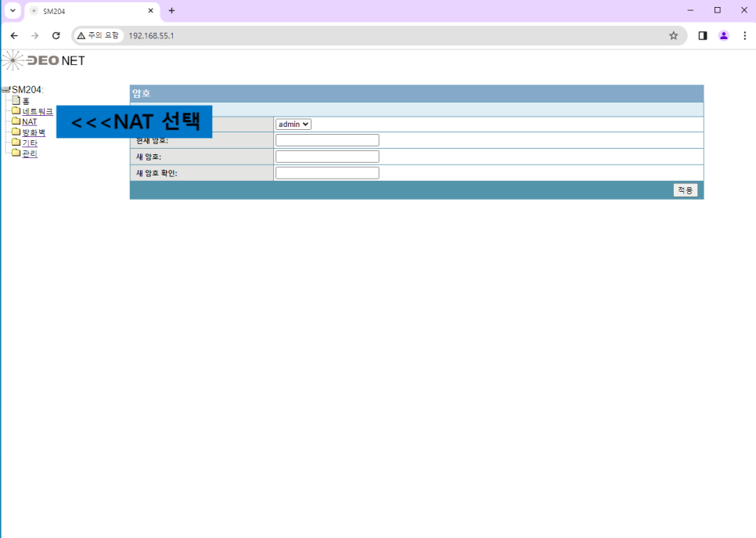756x538 pixels.
Task: Open the browser side panel
Action: coord(703,36)
